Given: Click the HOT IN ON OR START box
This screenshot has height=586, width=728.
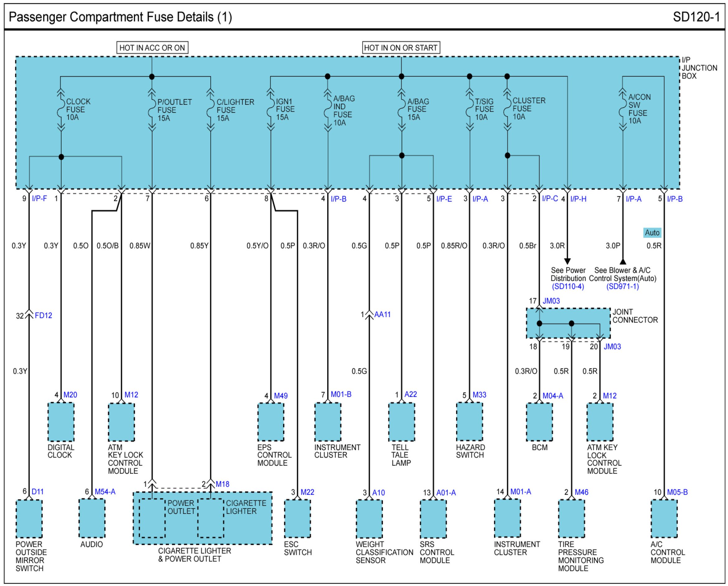Looking at the screenshot, I should point(401,48).
